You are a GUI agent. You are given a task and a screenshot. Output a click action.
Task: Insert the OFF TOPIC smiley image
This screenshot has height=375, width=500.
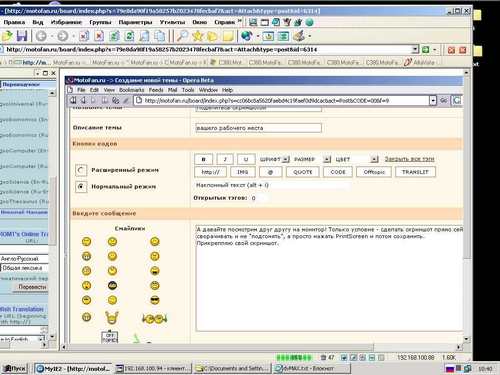pyautogui.click(x=110, y=337)
